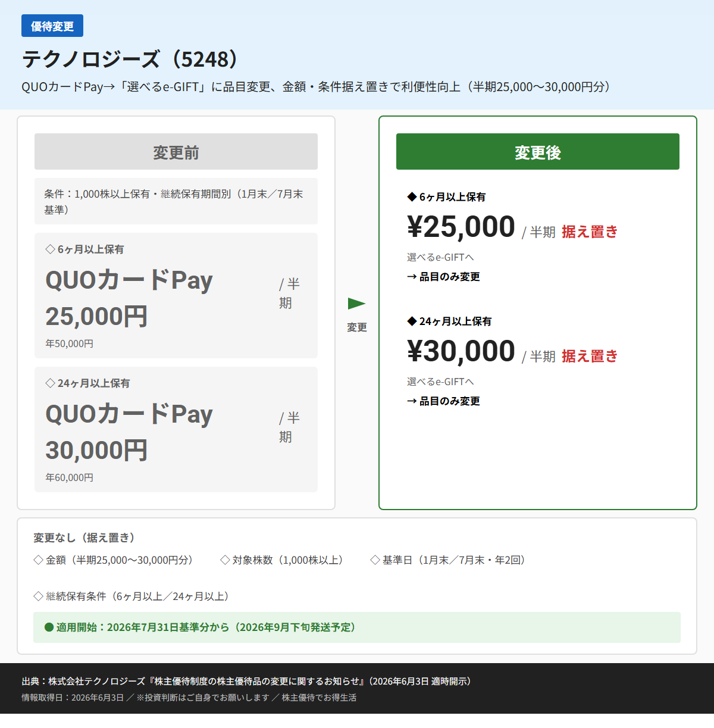Click the 優待変更 blue badge

52,26
